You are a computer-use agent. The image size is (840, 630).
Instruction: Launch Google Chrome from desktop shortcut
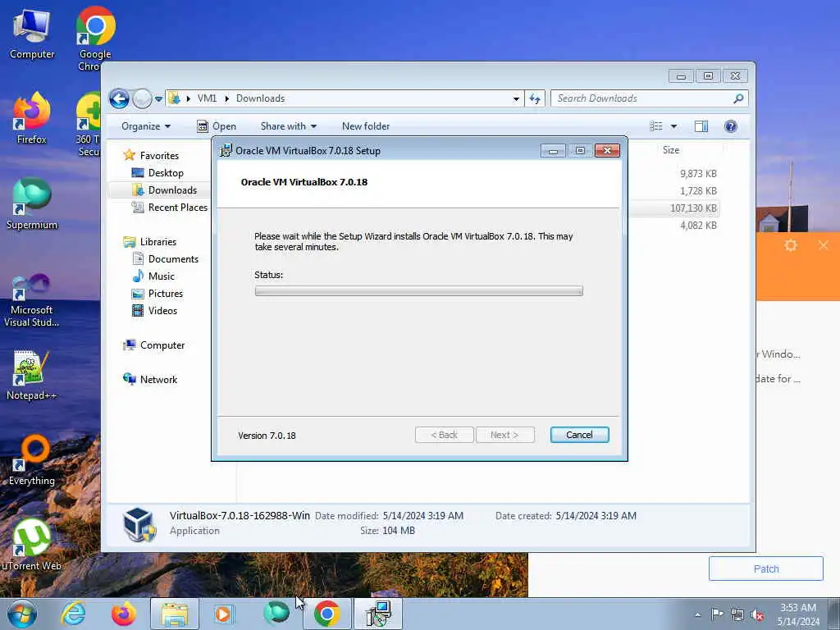click(x=95, y=38)
